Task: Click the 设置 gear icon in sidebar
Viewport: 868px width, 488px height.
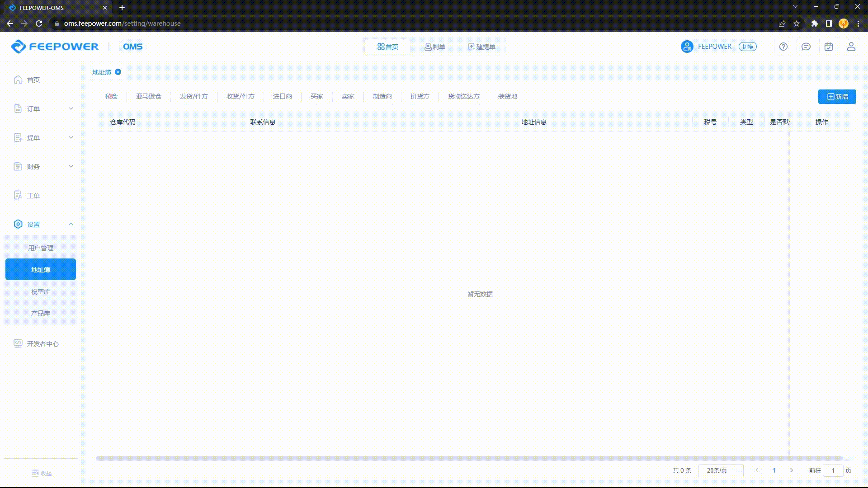Action: 18,224
